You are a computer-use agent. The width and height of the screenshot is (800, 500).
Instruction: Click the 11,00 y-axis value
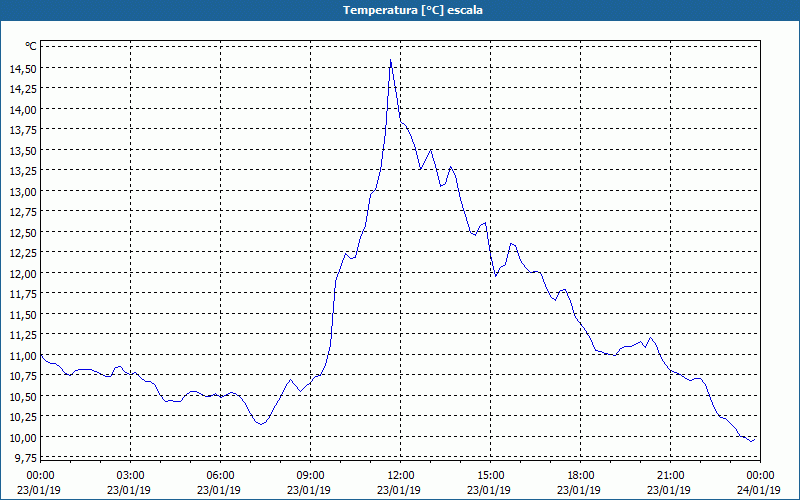pos(23,356)
